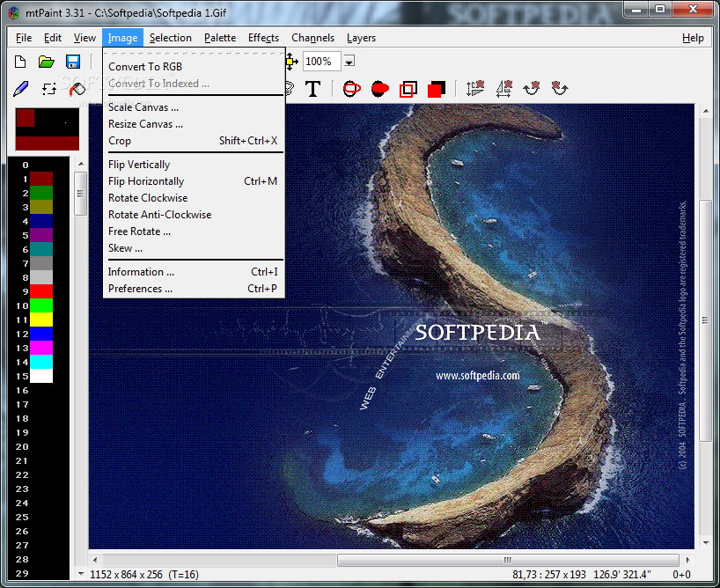720x588 pixels.
Task: Choose Flip Vertically
Action: [x=194, y=165]
